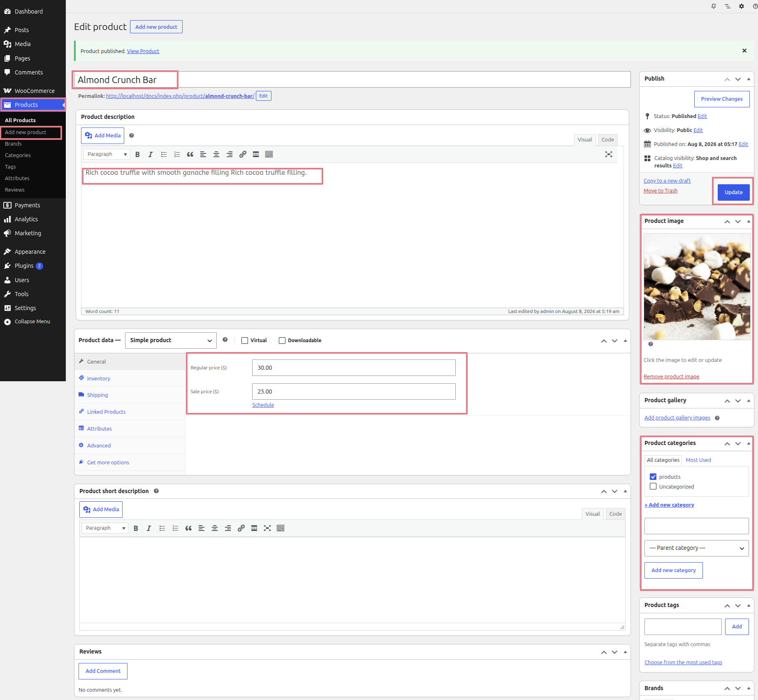Switch description editor to Code tab
Image resolution: width=758 pixels, height=700 pixels.
[607, 140]
